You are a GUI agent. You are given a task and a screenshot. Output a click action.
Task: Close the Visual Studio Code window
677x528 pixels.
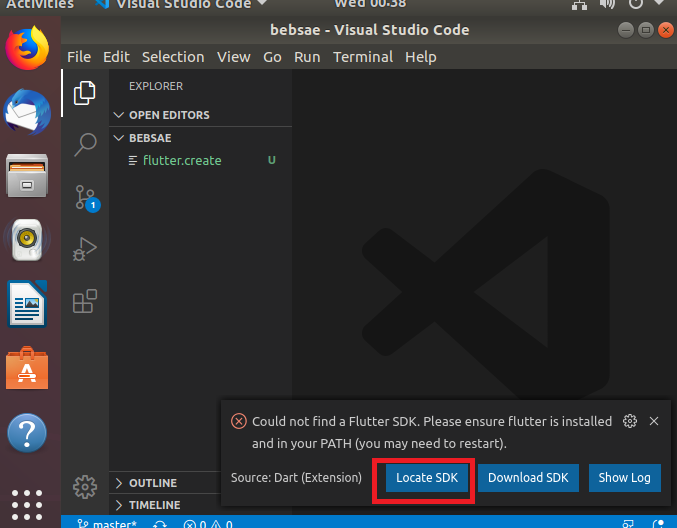tap(666, 30)
